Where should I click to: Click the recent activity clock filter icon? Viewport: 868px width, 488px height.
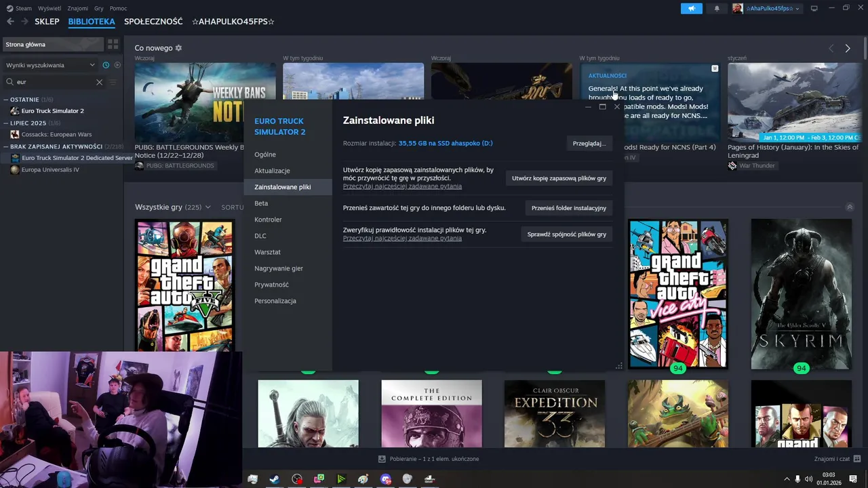coord(106,65)
